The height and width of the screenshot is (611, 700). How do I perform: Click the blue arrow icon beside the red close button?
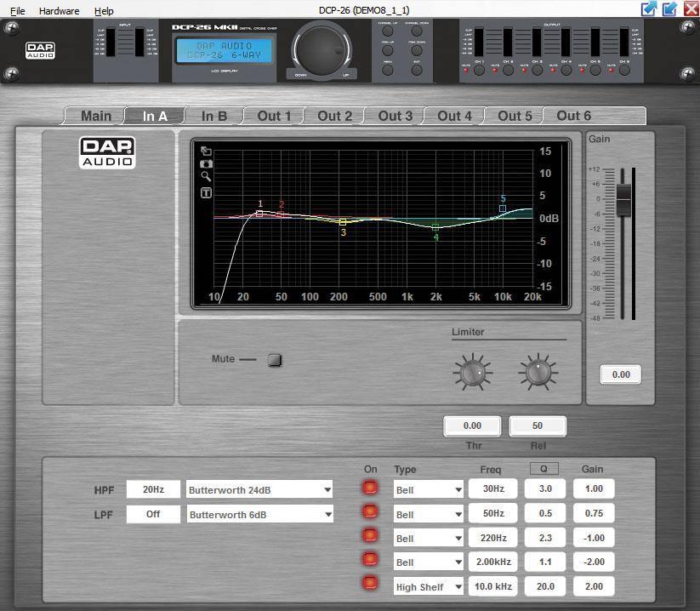click(669, 9)
